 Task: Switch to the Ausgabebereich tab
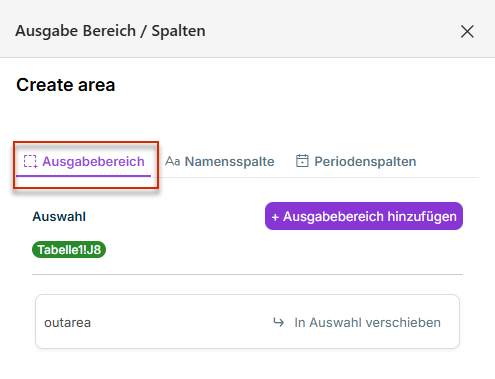tap(84, 162)
